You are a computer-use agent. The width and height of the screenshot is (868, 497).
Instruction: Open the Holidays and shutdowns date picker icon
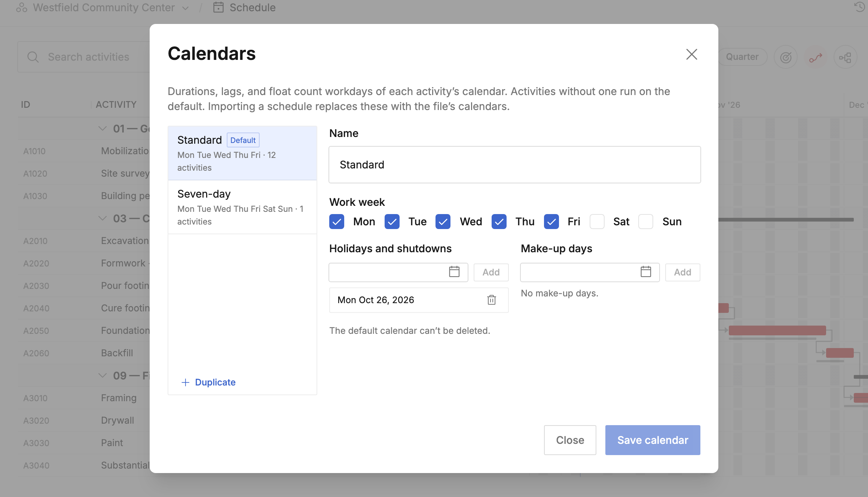coord(454,272)
